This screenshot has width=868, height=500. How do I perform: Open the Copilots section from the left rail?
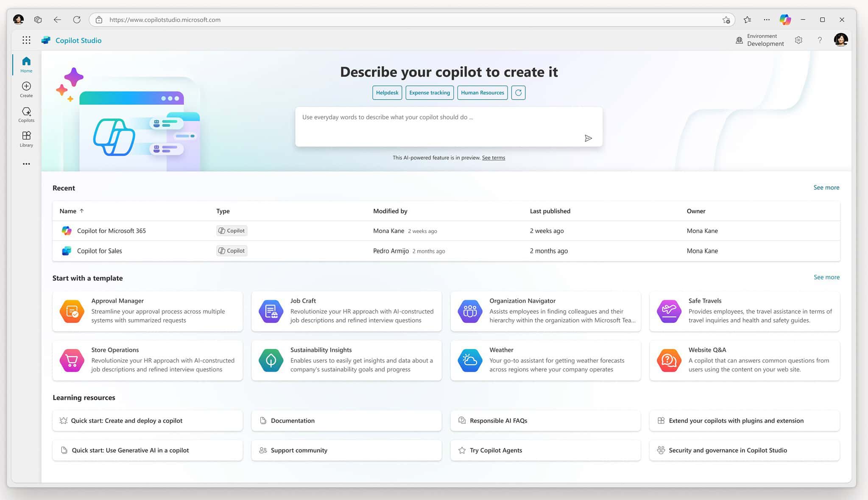(26, 114)
